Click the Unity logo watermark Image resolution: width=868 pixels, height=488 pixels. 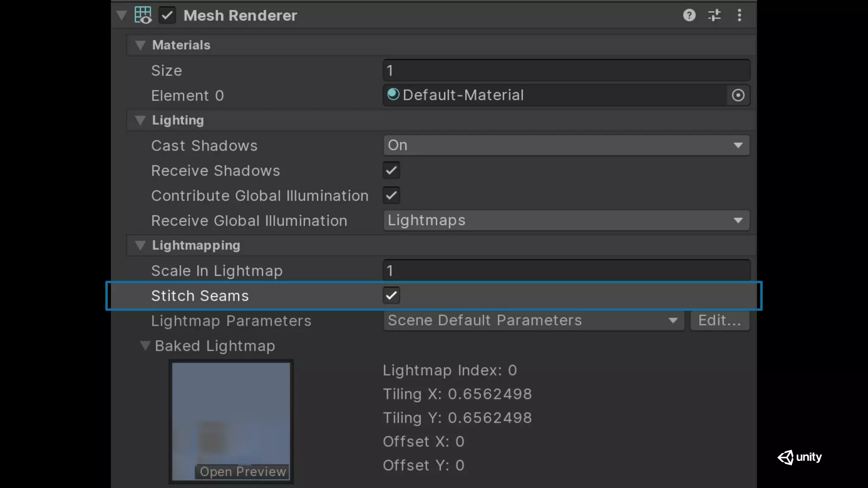click(799, 457)
